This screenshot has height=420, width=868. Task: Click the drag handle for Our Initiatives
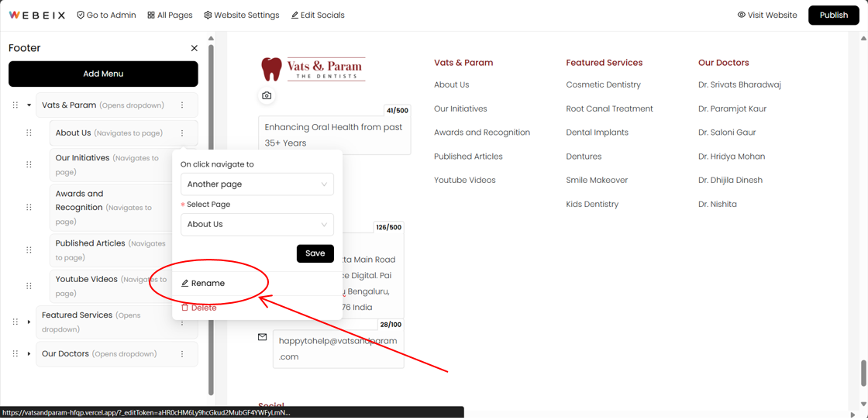29,164
